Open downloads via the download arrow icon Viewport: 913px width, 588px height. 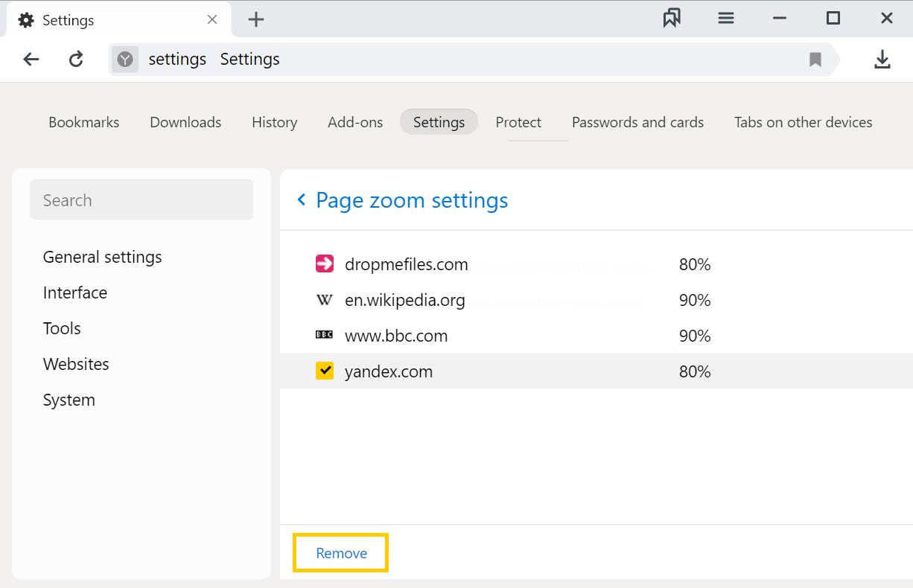click(882, 60)
